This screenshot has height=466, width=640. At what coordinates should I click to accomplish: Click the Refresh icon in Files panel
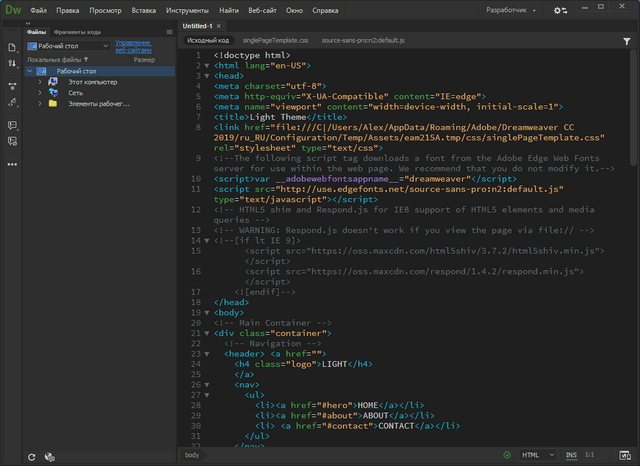pyautogui.click(x=32, y=456)
